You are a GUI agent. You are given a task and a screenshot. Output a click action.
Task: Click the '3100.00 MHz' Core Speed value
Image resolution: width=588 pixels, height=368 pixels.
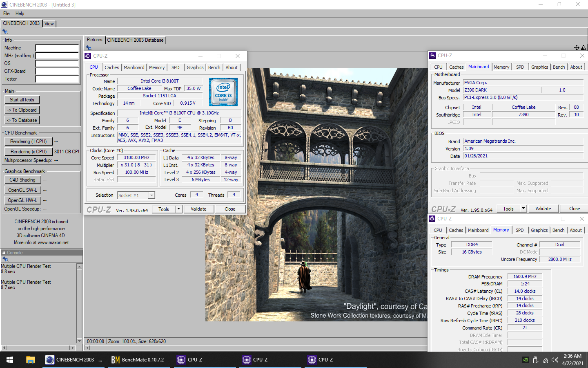137,158
